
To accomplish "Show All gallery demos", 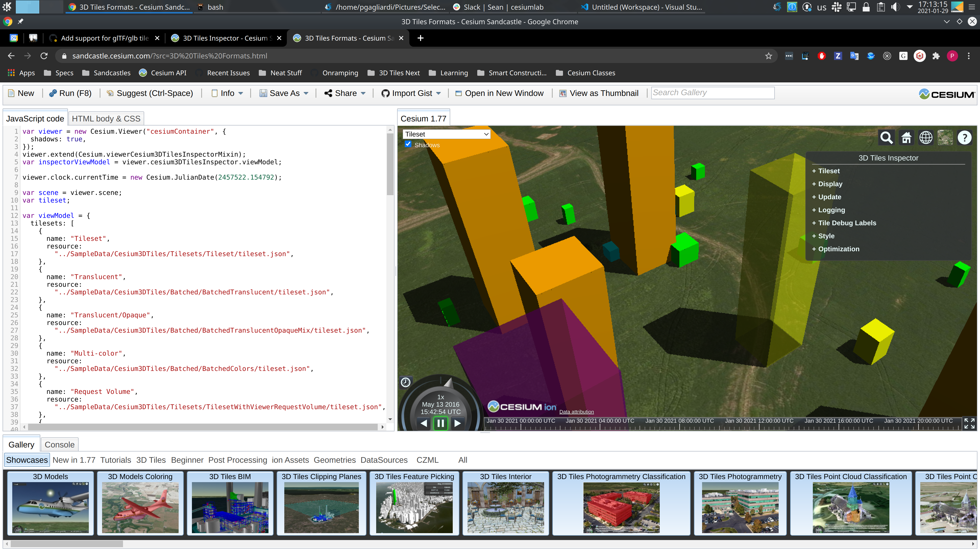I will [x=463, y=460].
